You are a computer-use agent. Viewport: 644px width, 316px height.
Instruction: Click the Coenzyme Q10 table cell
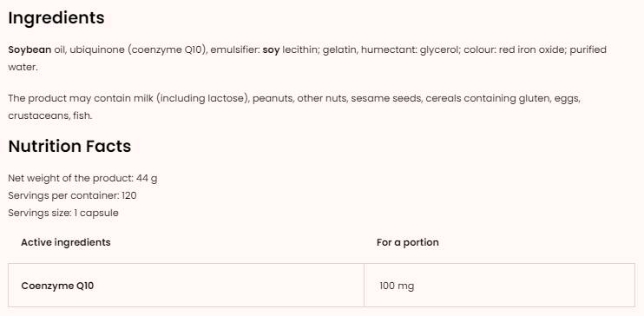coord(186,285)
